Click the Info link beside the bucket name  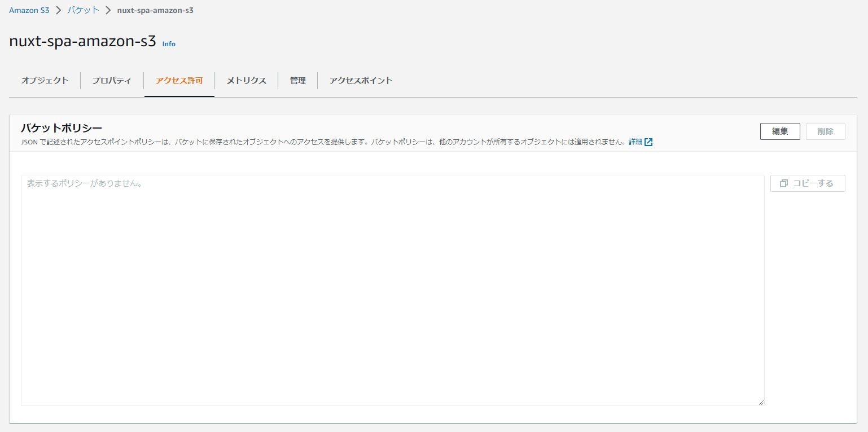[x=168, y=43]
